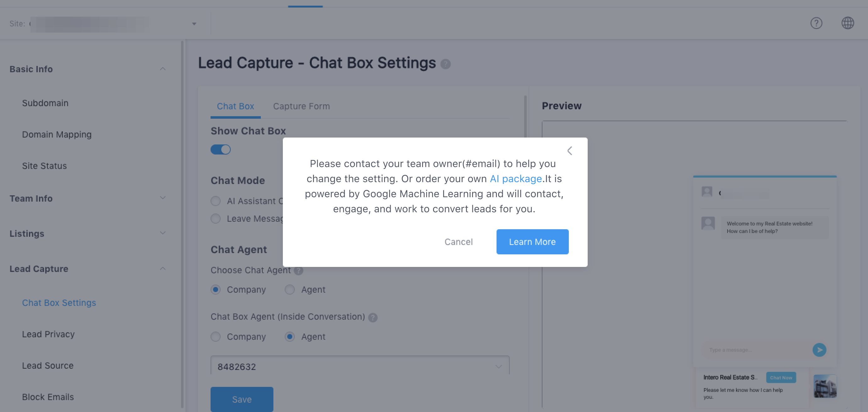Click help icon next to Chat Box Agent label
The width and height of the screenshot is (868, 412).
[x=373, y=317]
